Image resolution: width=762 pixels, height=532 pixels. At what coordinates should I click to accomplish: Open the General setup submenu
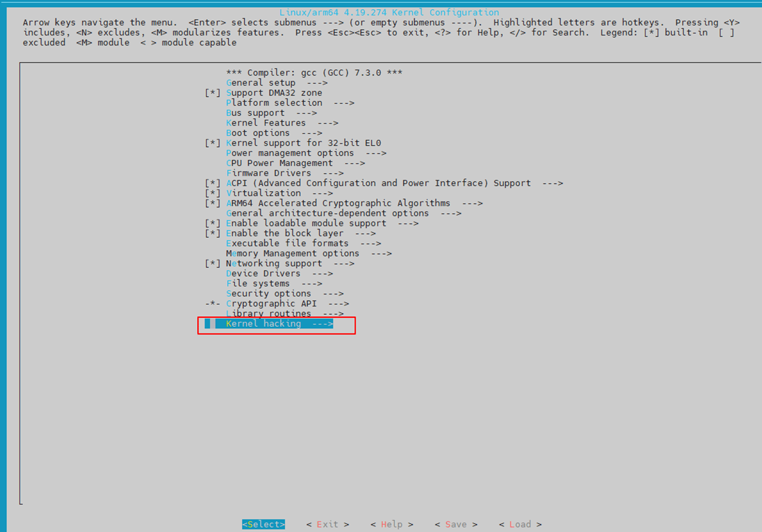(277, 83)
